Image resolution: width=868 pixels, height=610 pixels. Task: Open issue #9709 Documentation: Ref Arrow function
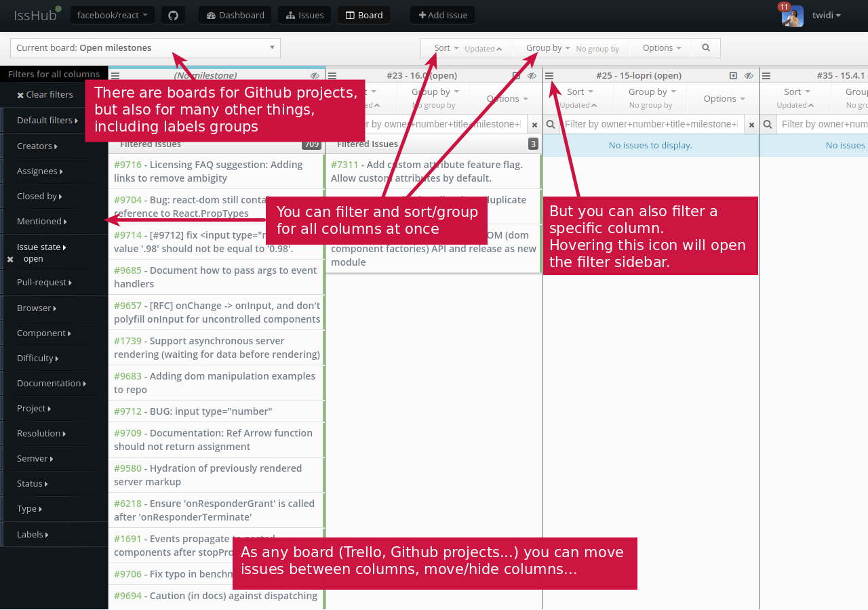pyautogui.click(x=216, y=440)
